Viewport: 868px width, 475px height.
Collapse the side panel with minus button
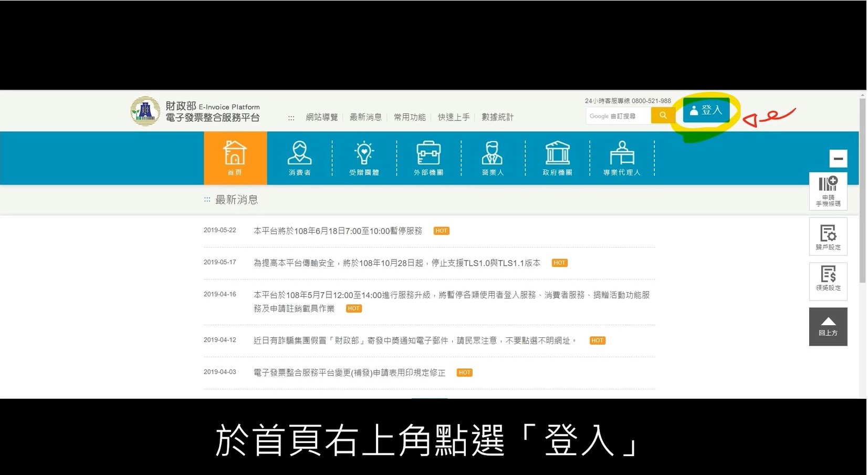click(838, 159)
